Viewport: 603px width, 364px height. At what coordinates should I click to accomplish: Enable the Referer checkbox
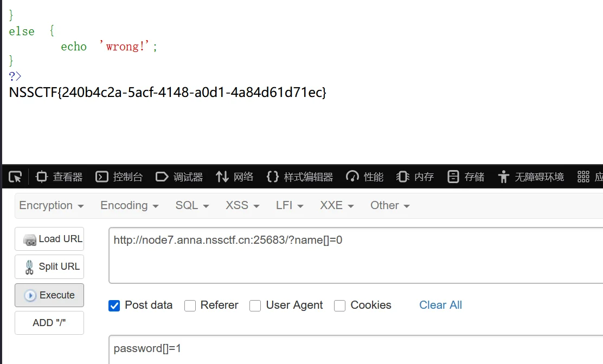(x=190, y=305)
